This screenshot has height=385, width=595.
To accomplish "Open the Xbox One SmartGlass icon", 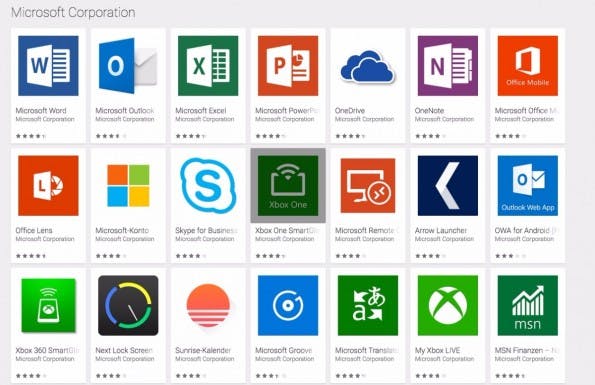I will (x=288, y=185).
